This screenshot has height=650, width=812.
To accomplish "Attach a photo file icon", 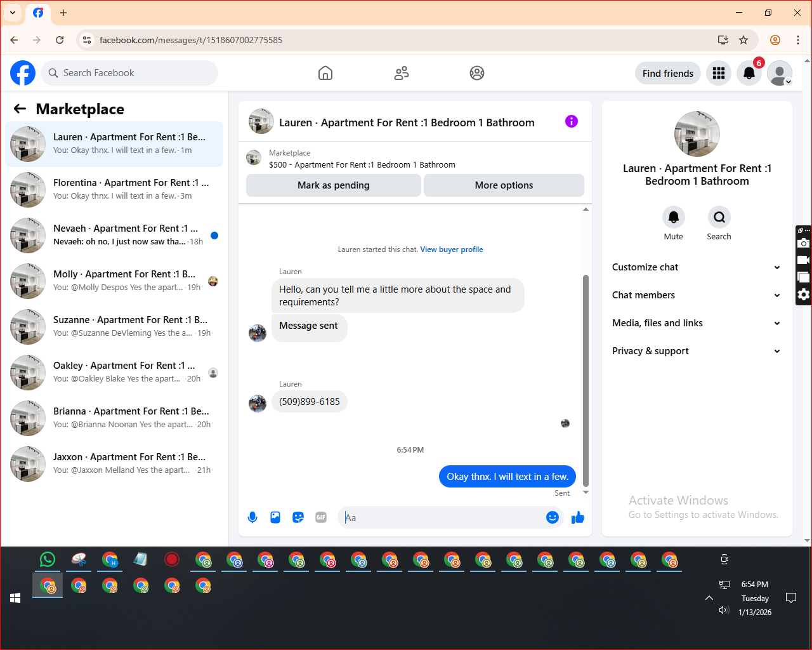I will pyautogui.click(x=275, y=517).
